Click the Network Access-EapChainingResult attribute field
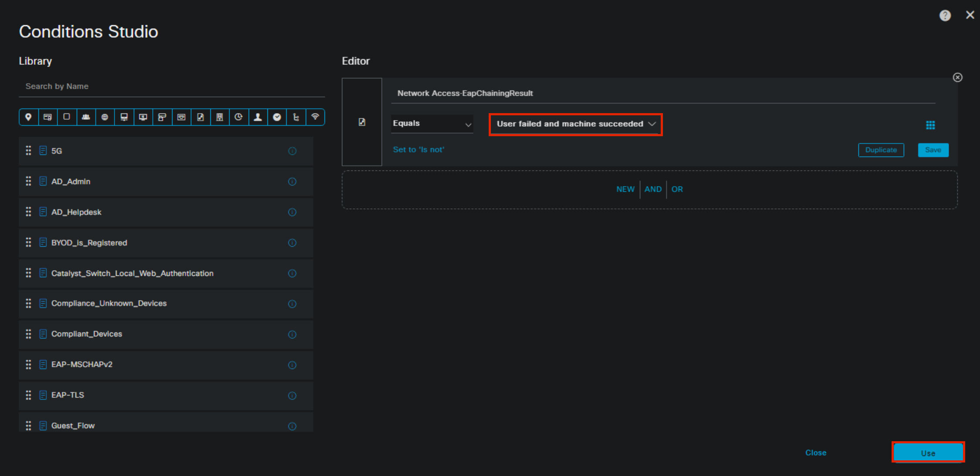This screenshot has width=980, height=476. (x=663, y=93)
